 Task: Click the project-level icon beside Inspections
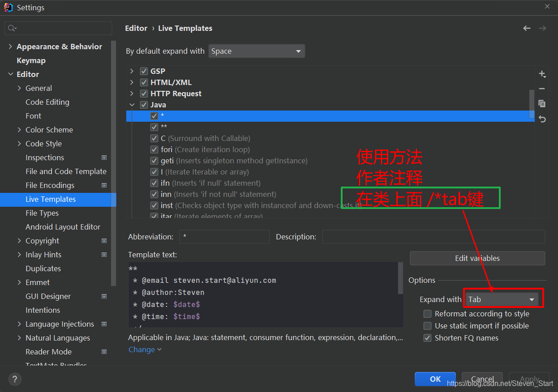(104, 158)
